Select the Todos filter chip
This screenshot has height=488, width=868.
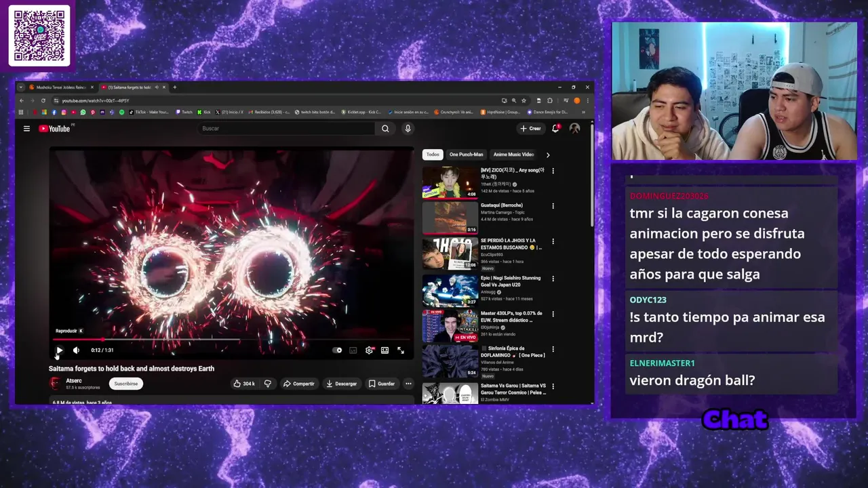433,155
